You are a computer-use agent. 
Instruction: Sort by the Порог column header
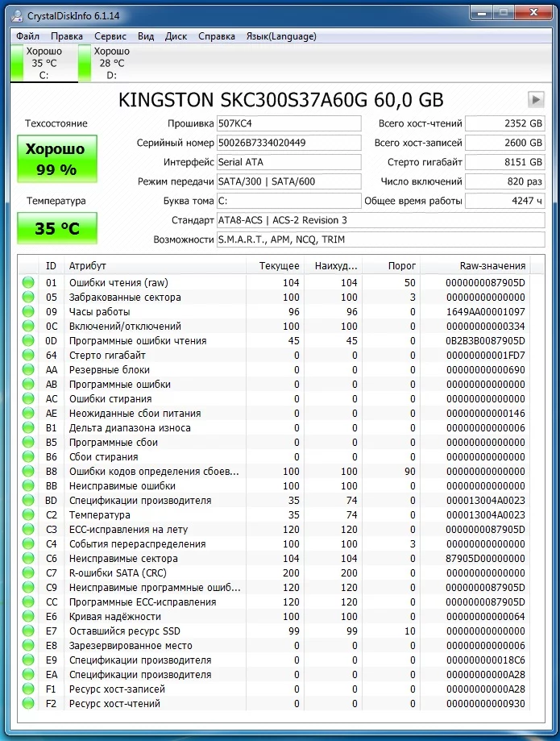click(x=391, y=266)
